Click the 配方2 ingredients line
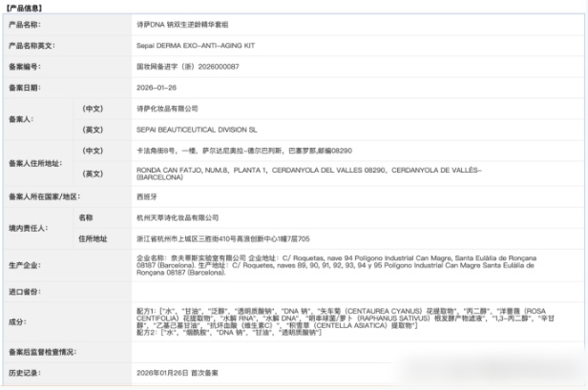The image size is (588, 390). tap(229, 333)
